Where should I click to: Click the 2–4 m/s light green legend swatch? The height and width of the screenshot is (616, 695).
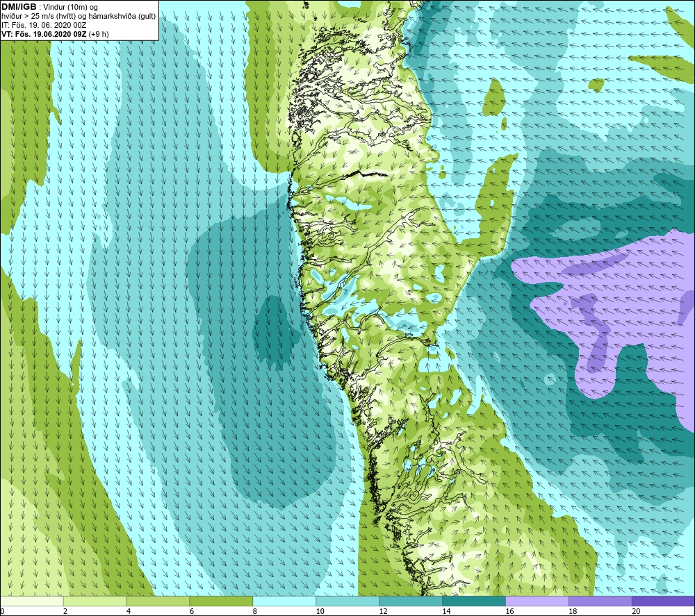click(x=95, y=601)
